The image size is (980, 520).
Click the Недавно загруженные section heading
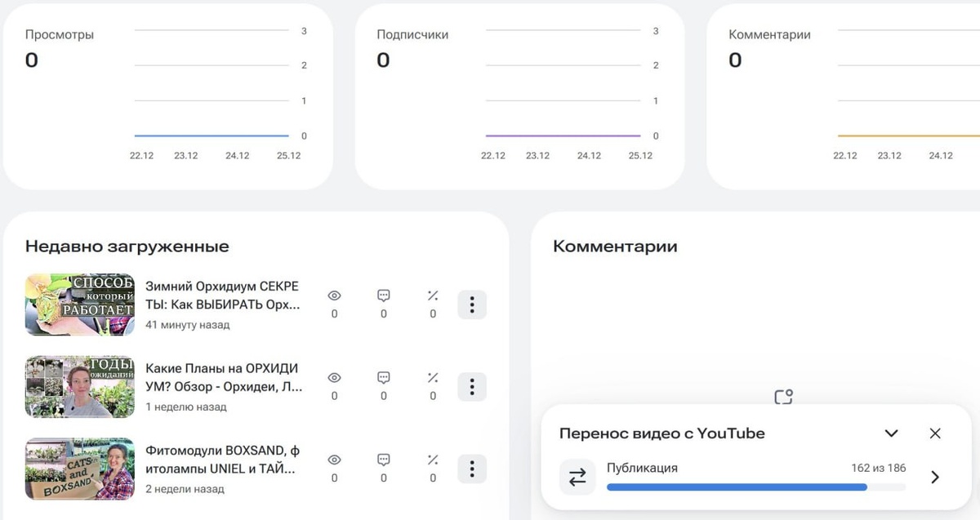tap(127, 247)
